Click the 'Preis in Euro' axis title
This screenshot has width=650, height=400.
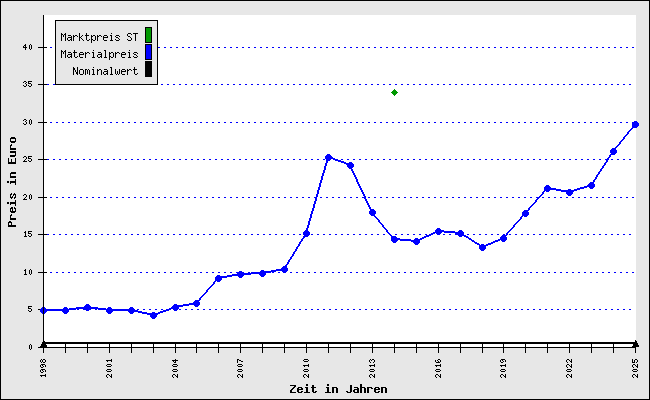pyautogui.click(x=12, y=182)
